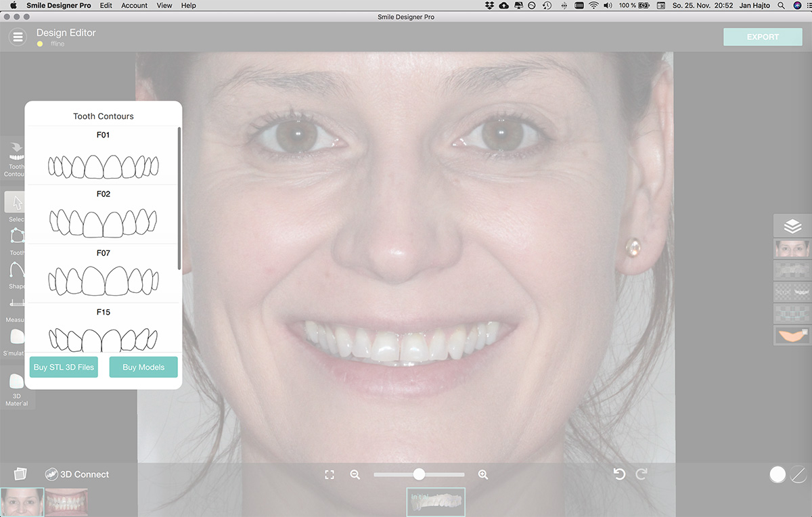Viewport: 812px width, 517px height.
Task: Open the 3D teeth model thumbnail
Action: pos(436,502)
